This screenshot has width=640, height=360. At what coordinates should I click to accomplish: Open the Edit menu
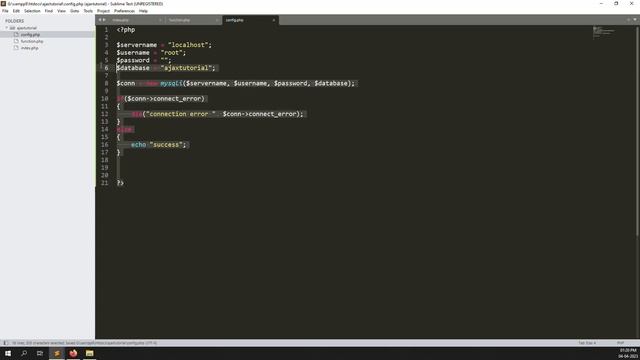click(x=16, y=11)
